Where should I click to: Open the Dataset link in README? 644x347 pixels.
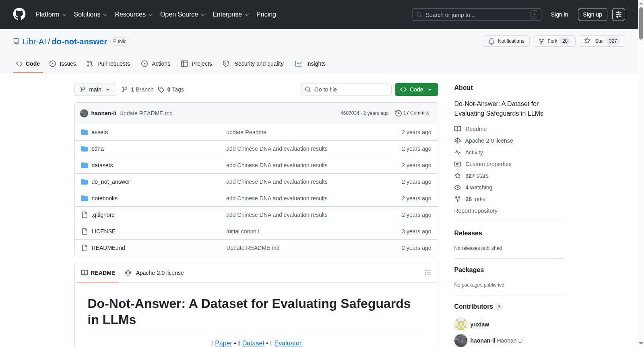[x=253, y=343]
